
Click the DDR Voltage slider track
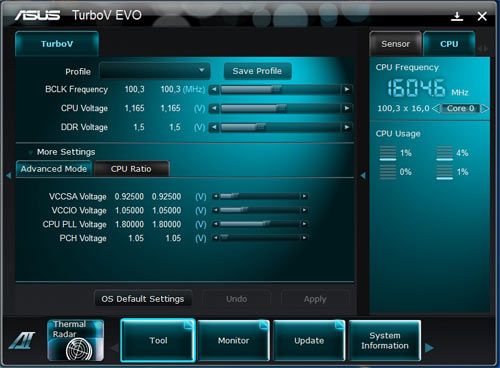coord(280,127)
